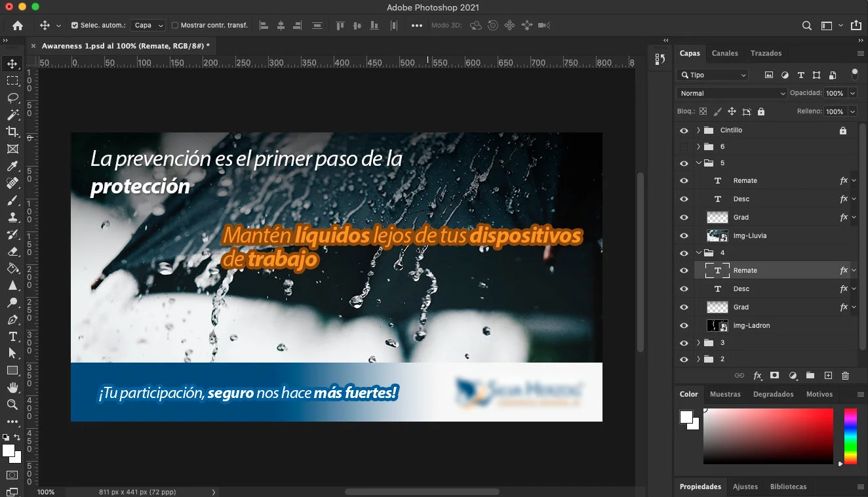Select the Desc layer in group 5
The width and height of the screenshot is (868, 497).
[x=741, y=199]
